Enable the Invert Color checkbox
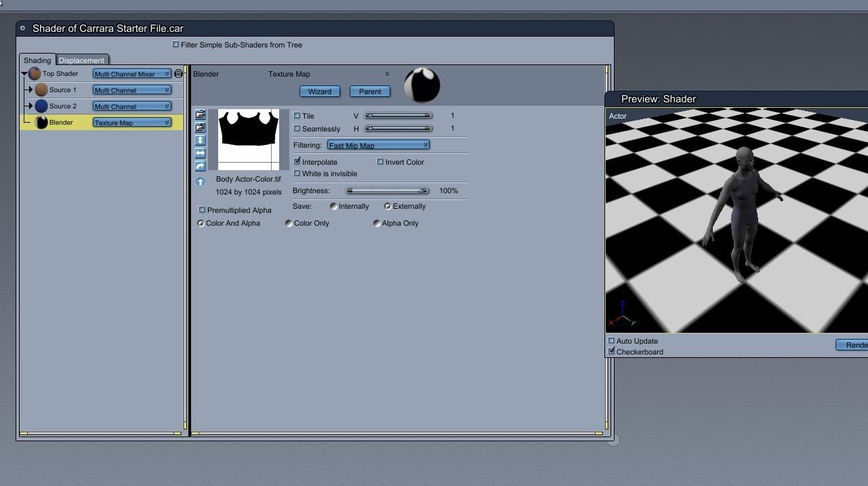Screen dimensions: 868x486 click(x=380, y=162)
